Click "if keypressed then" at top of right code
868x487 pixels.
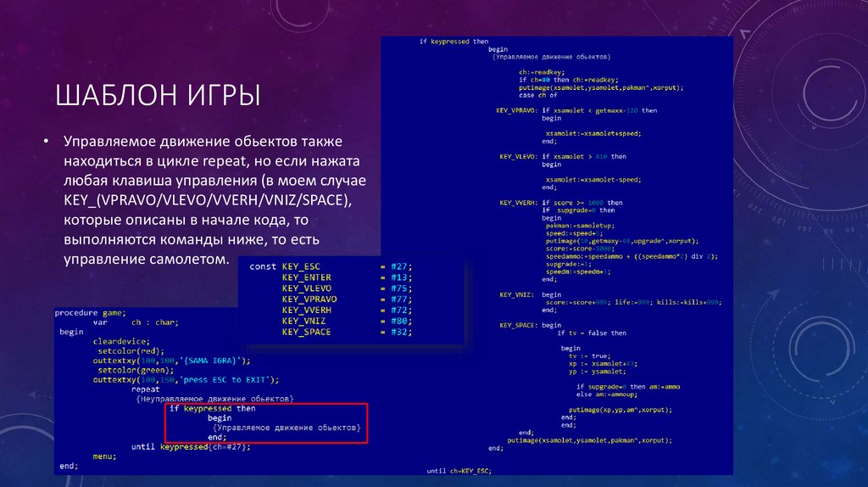(453, 42)
